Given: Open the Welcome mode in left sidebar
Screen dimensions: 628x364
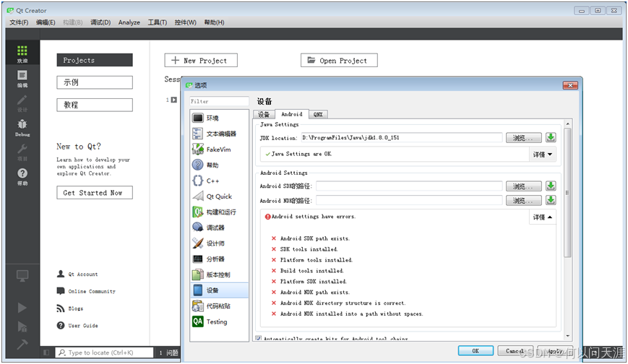Looking at the screenshot, I should point(22,53).
